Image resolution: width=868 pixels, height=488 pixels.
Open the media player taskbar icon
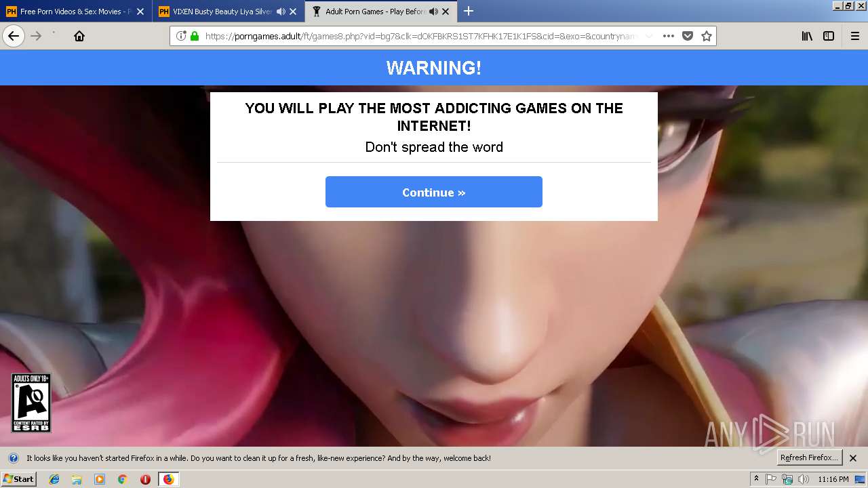(100, 479)
